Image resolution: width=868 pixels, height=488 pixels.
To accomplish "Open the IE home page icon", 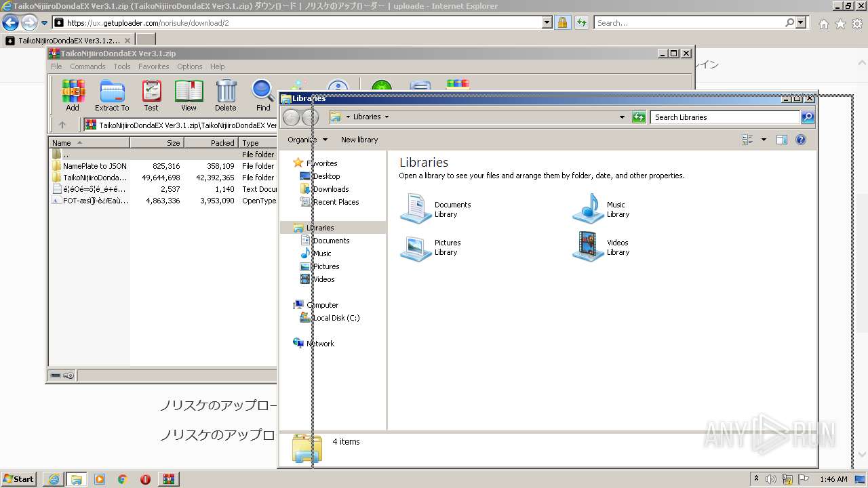I will click(x=823, y=24).
